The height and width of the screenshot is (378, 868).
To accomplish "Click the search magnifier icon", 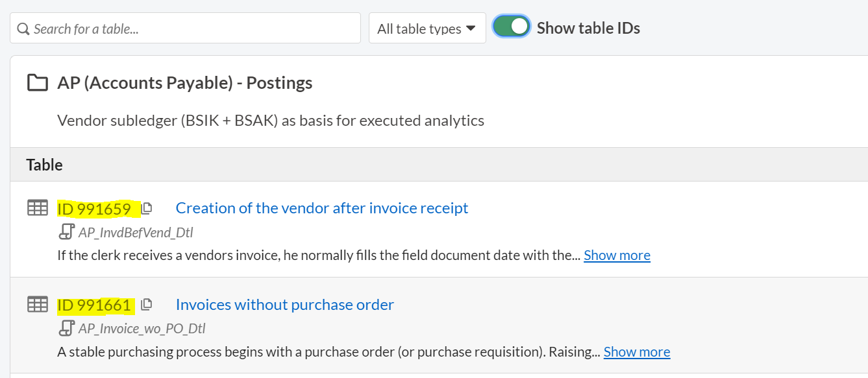I will tap(23, 29).
